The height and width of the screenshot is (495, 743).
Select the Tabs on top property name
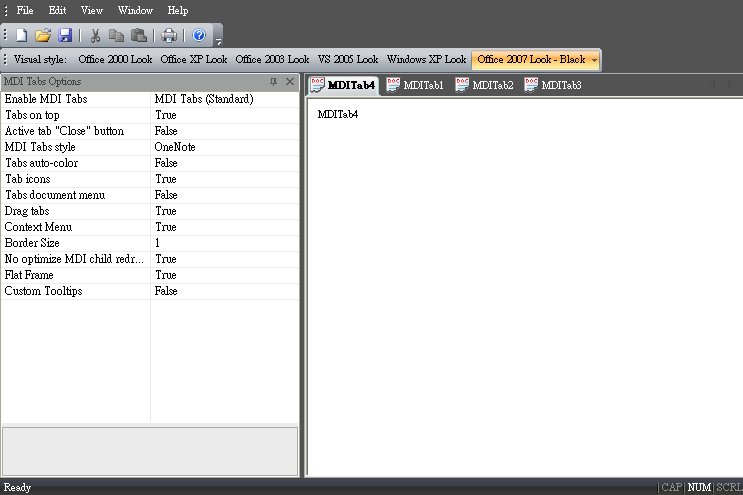32,115
